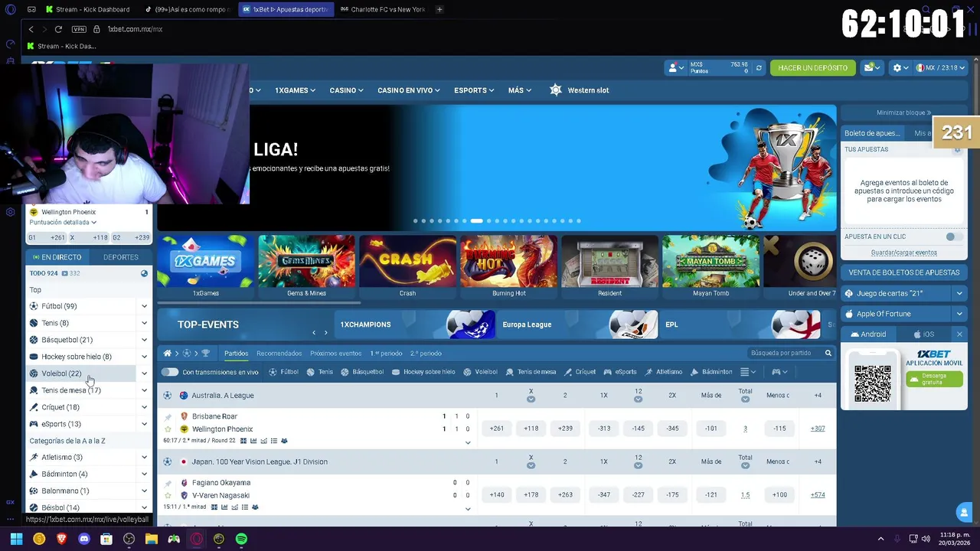Switch to the Recomendados tab

click(x=279, y=354)
